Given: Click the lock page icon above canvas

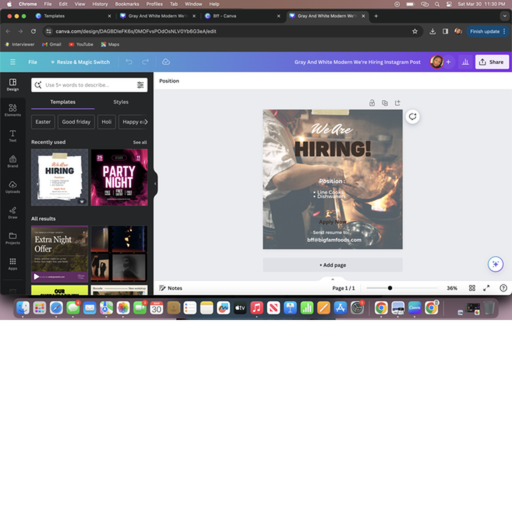Looking at the screenshot, I should point(372,103).
